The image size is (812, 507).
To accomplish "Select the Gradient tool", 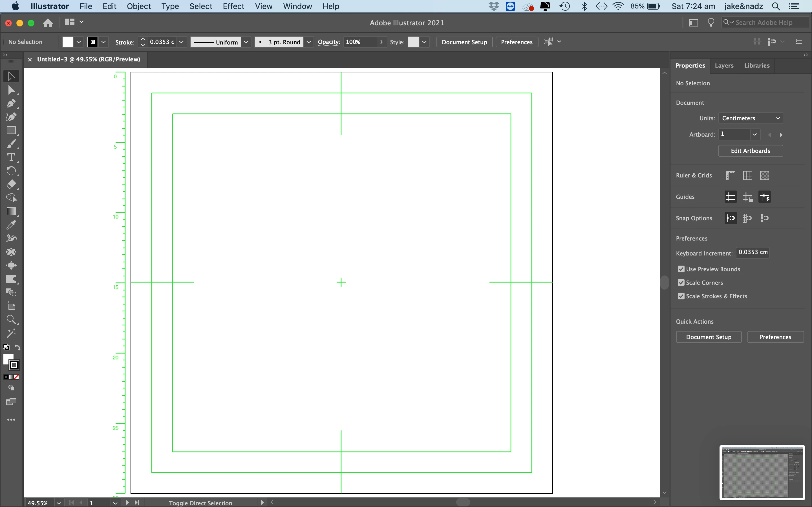I will tap(11, 211).
